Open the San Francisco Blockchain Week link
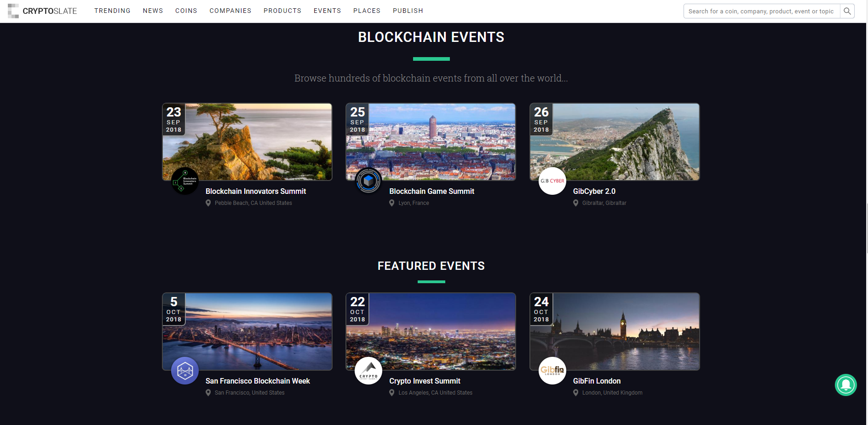 [x=258, y=381]
